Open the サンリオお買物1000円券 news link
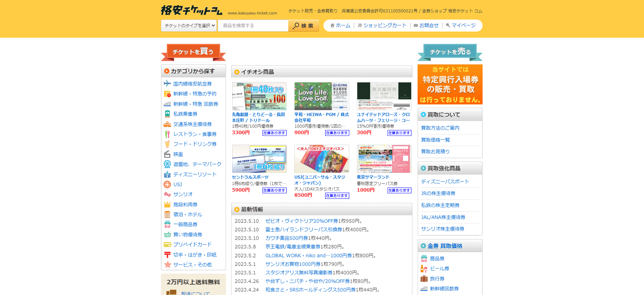Image resolution: width=644 pixels, height=295 pixels. [x=292, y=264]
